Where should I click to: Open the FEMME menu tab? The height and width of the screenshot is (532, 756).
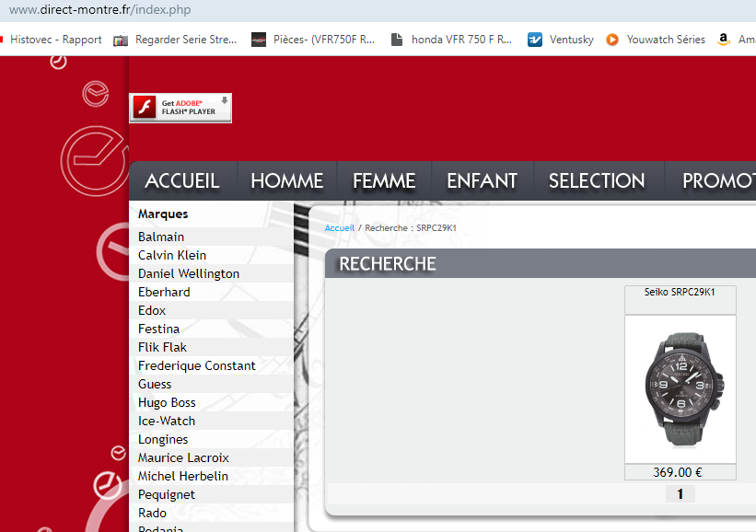(x=384, y=181)
